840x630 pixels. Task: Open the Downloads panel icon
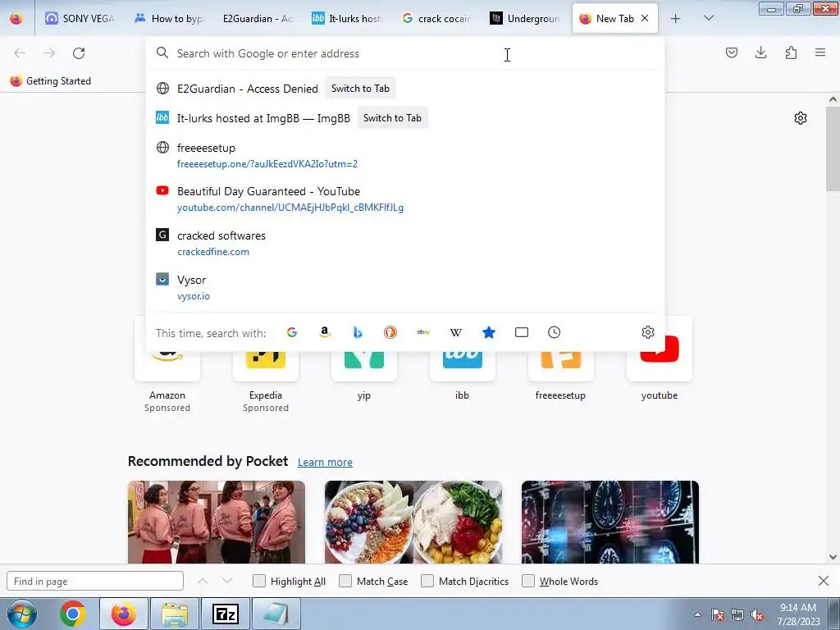761,52
